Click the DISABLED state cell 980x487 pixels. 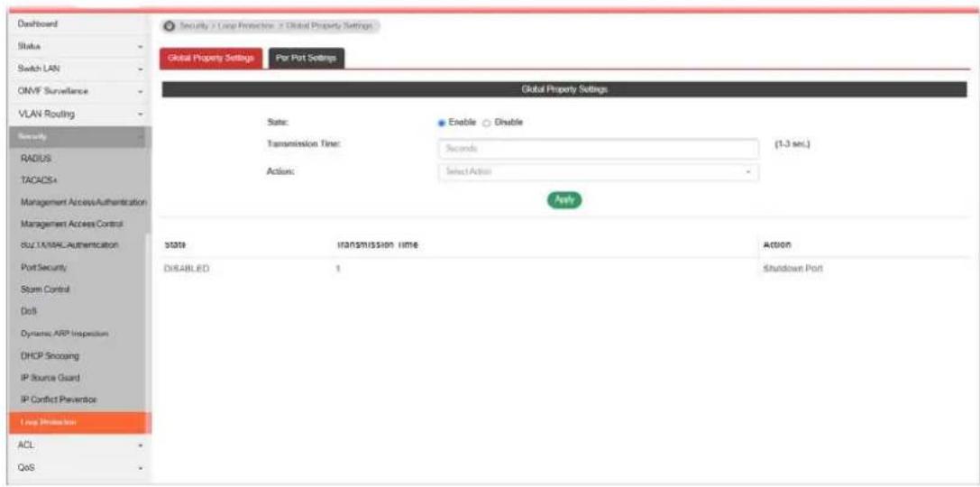pos(187,269)
